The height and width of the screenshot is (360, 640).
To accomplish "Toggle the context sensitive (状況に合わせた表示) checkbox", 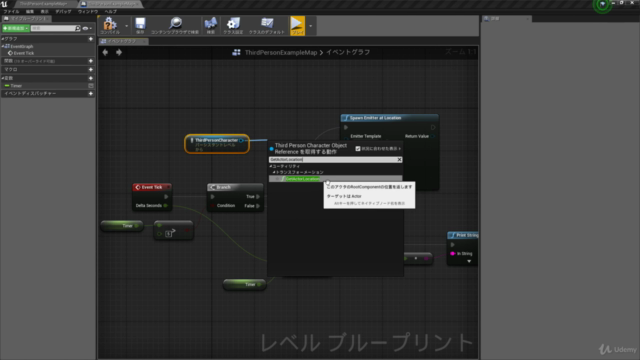I will coord(358,149).
